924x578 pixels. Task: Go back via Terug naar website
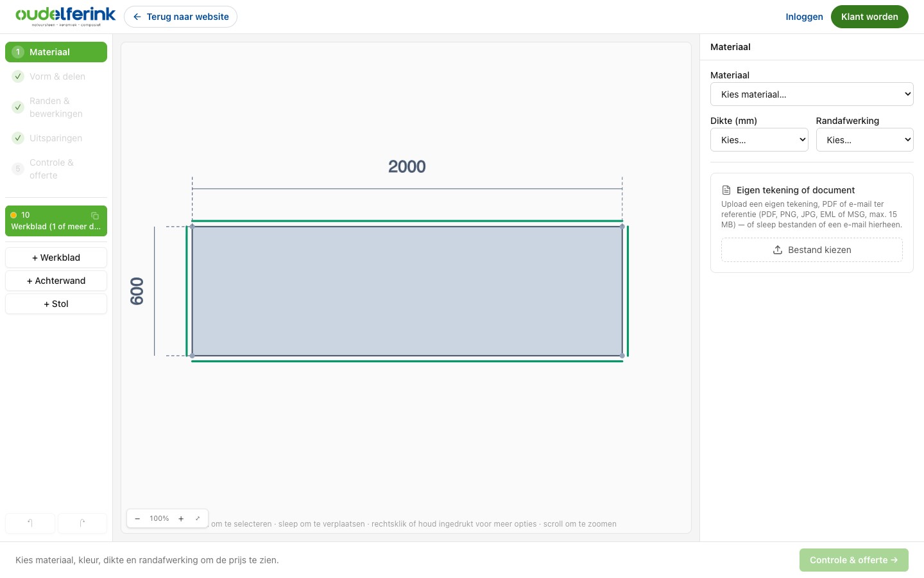(x=180, y=17)
